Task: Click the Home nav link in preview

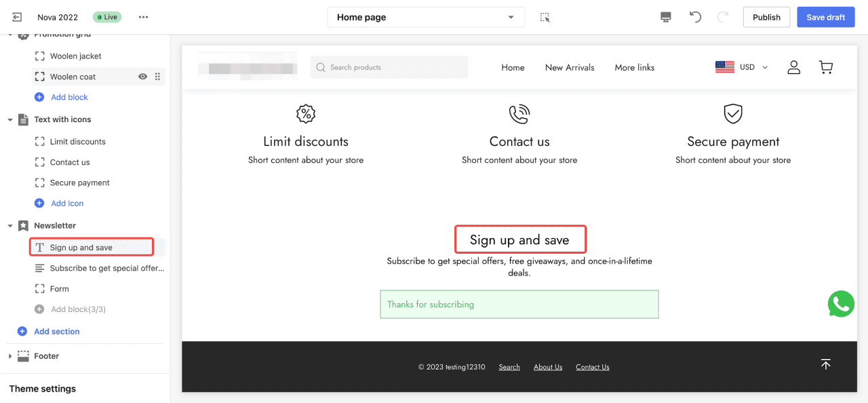Action: click(513, 67)
